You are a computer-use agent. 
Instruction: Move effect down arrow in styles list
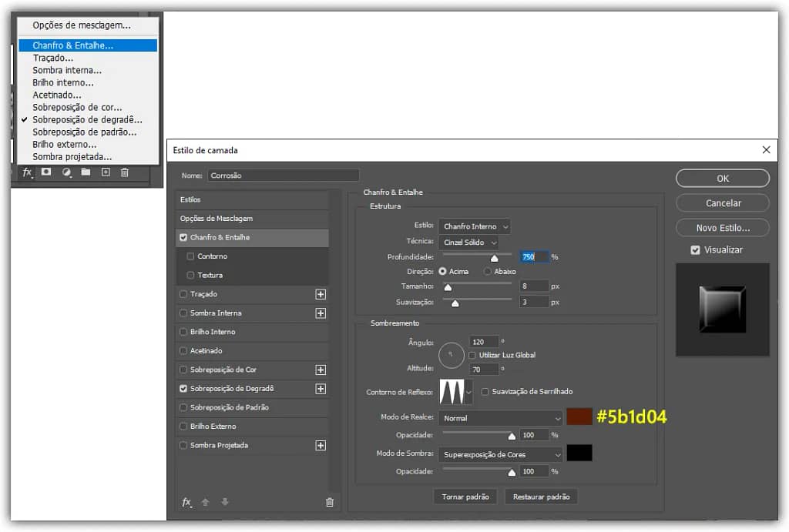(225, 502)
